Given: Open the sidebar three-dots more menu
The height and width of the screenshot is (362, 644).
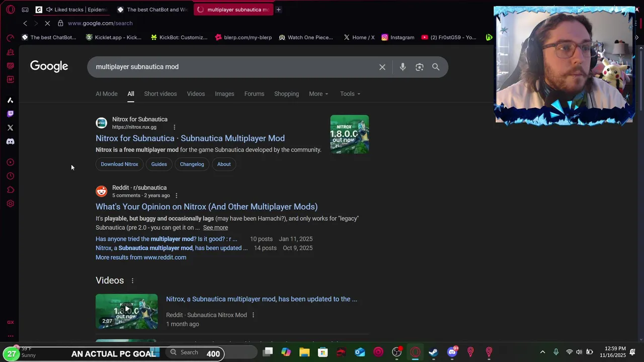Looking at the screenshot, I should tap(10, 336).
